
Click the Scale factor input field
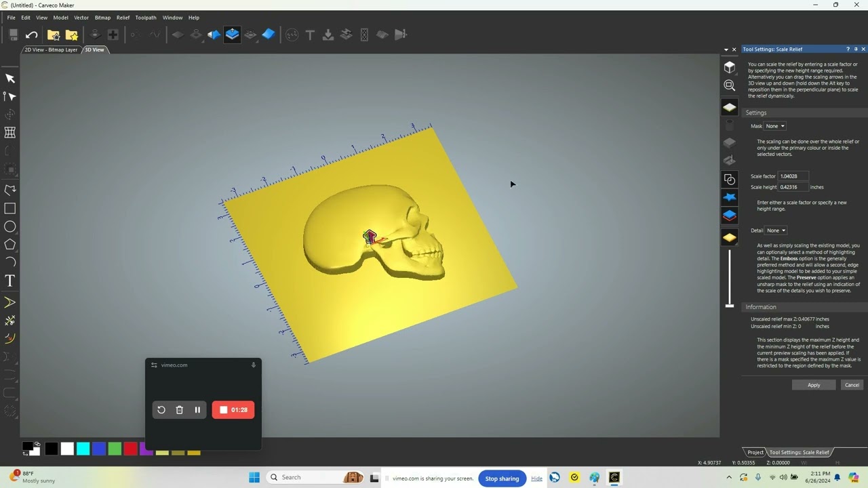click(793, 176)
